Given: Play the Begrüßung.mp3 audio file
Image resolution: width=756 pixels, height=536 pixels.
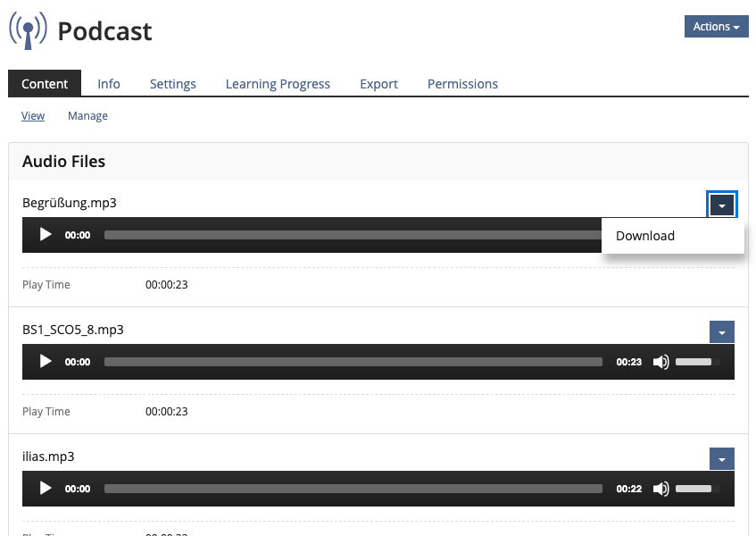Looking at the screenshot, I should 46,235.
